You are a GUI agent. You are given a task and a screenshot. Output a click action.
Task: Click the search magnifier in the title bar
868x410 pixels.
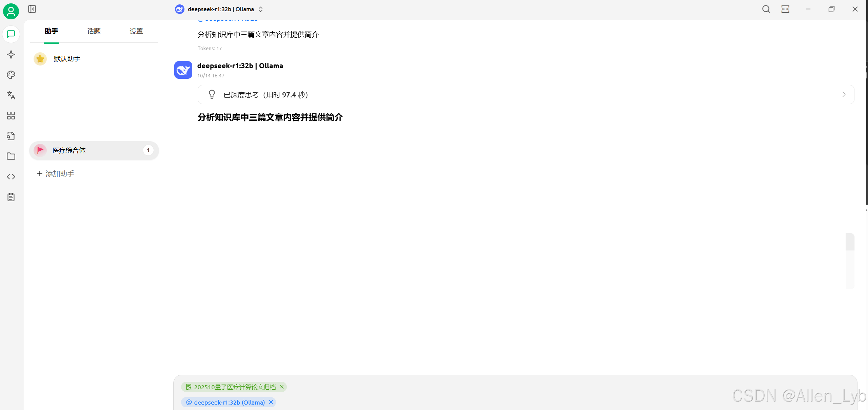(766, 9)
